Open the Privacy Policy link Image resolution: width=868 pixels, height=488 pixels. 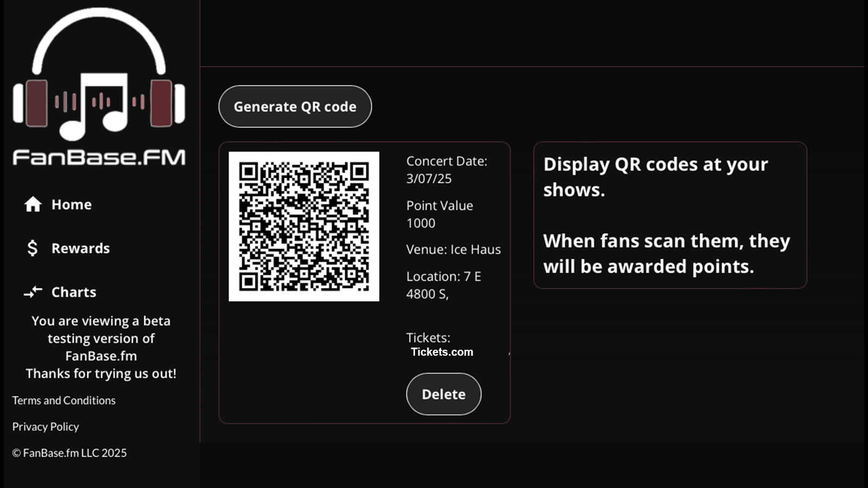point(46,427)
